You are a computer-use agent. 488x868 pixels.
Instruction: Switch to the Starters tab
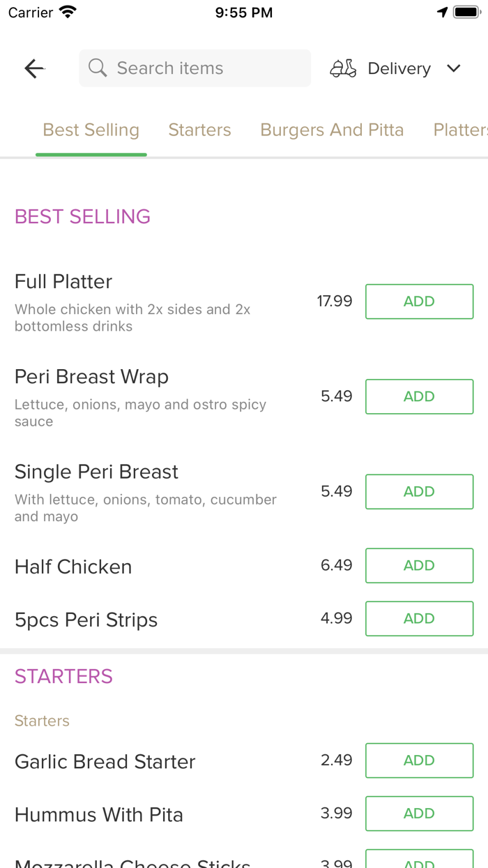pos(199,130)
